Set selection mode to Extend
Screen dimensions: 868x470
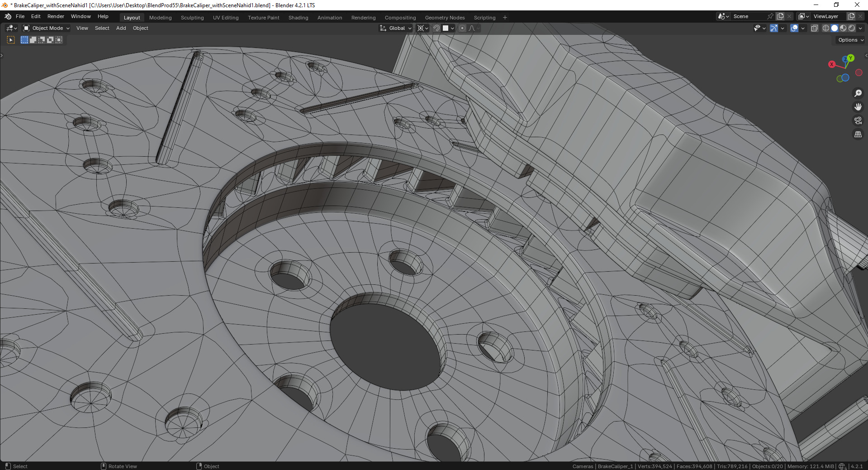(33, 40)
